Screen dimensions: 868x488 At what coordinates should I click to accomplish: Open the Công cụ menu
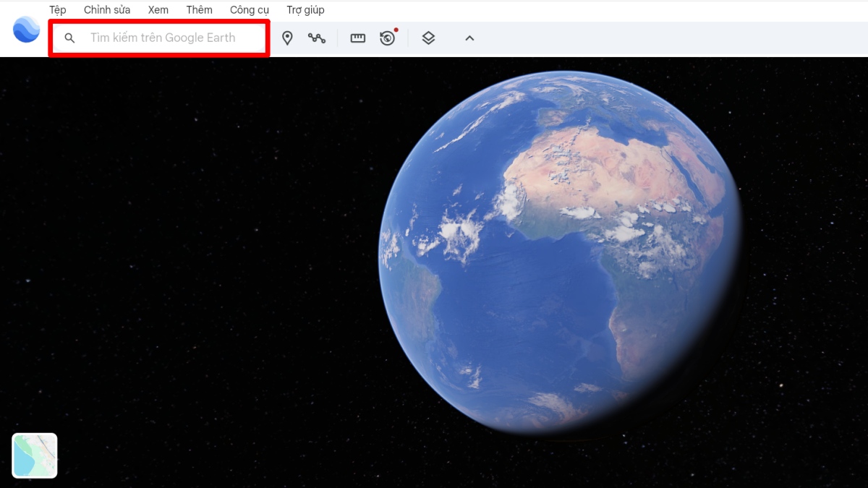250,10
